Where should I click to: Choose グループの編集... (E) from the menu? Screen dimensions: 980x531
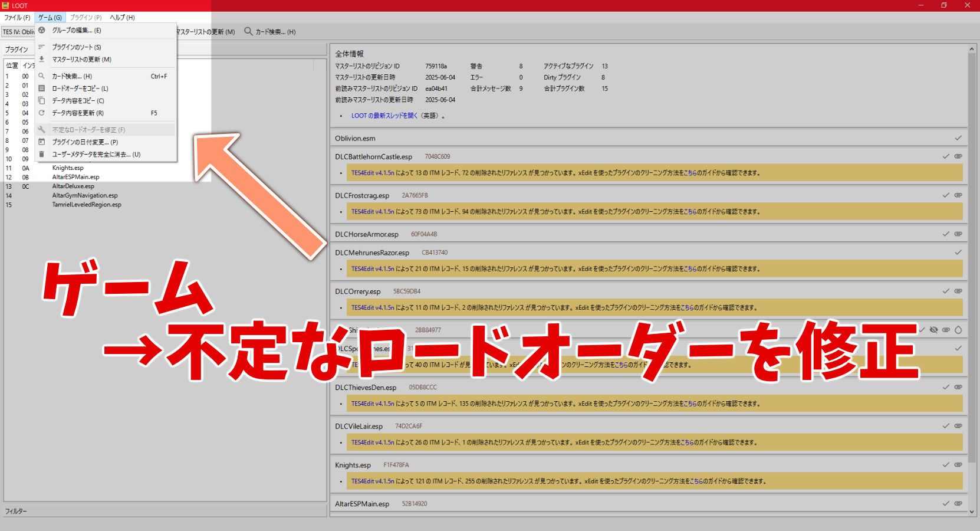106,30
